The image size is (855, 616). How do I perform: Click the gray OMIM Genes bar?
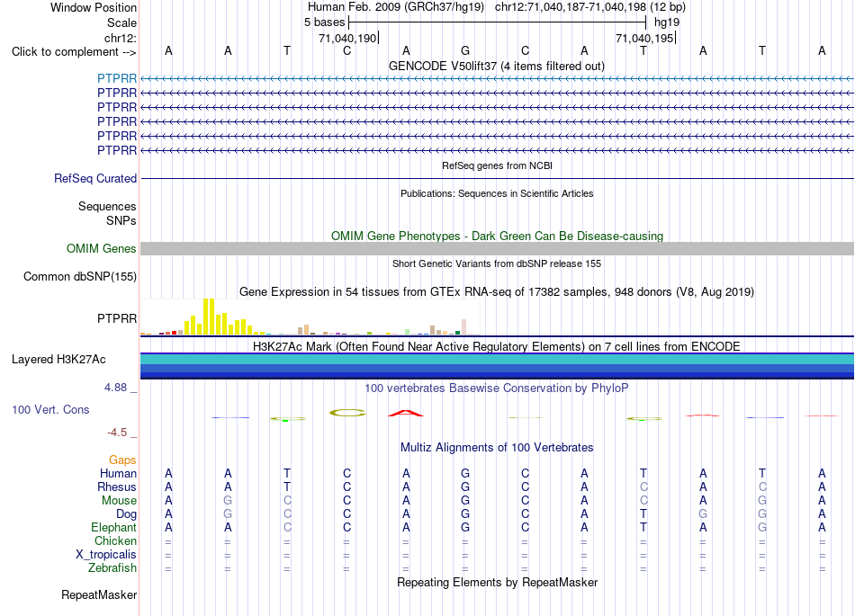[x=497, y=249]
